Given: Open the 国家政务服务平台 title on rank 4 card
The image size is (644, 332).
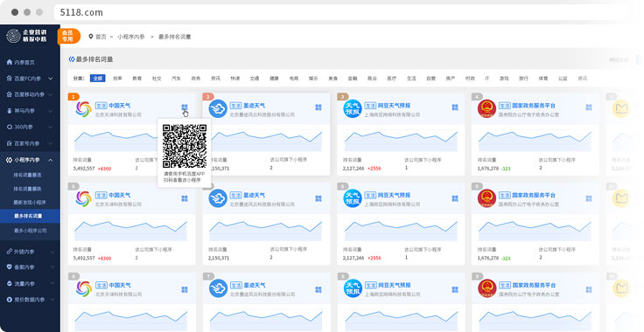Looking at the screenshot, I should click(534, 106).
